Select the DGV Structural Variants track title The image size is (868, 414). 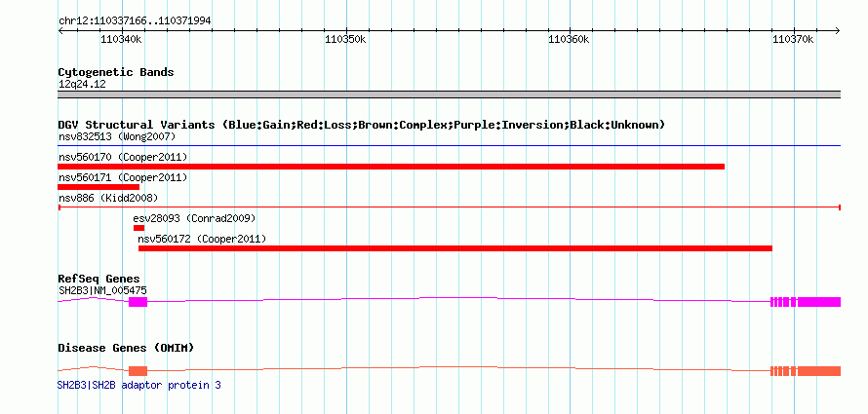click(x=362, y=125)
